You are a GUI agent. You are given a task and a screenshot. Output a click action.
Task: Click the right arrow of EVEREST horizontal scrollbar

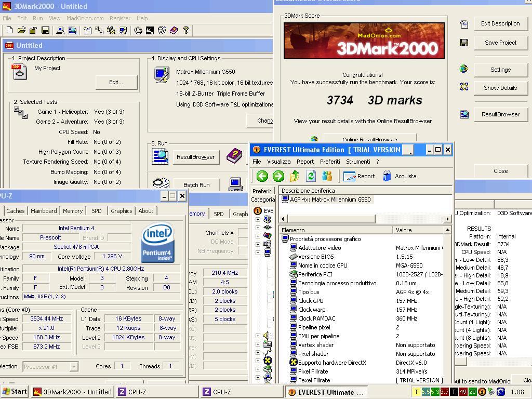click(x=448, y=219)
